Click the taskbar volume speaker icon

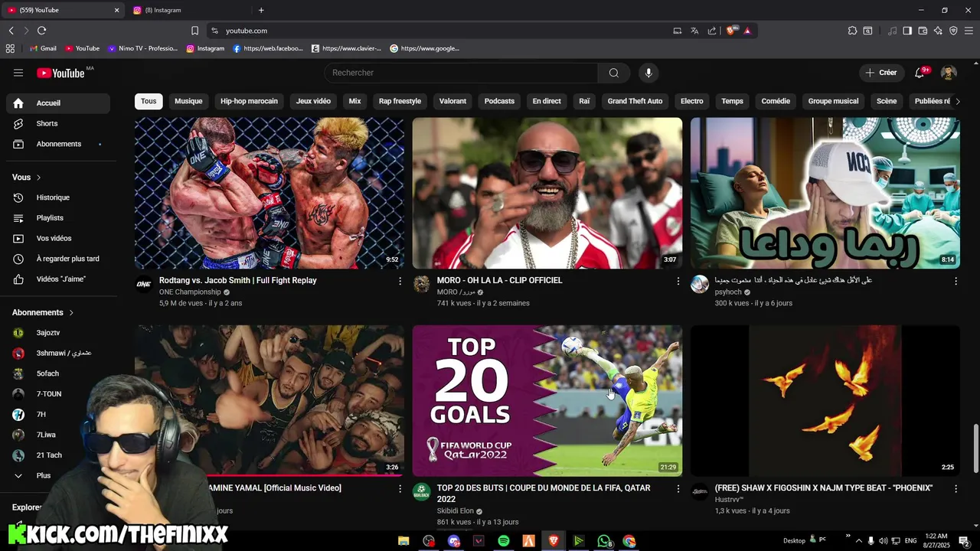pyautogui.click(x=883, y=541)
